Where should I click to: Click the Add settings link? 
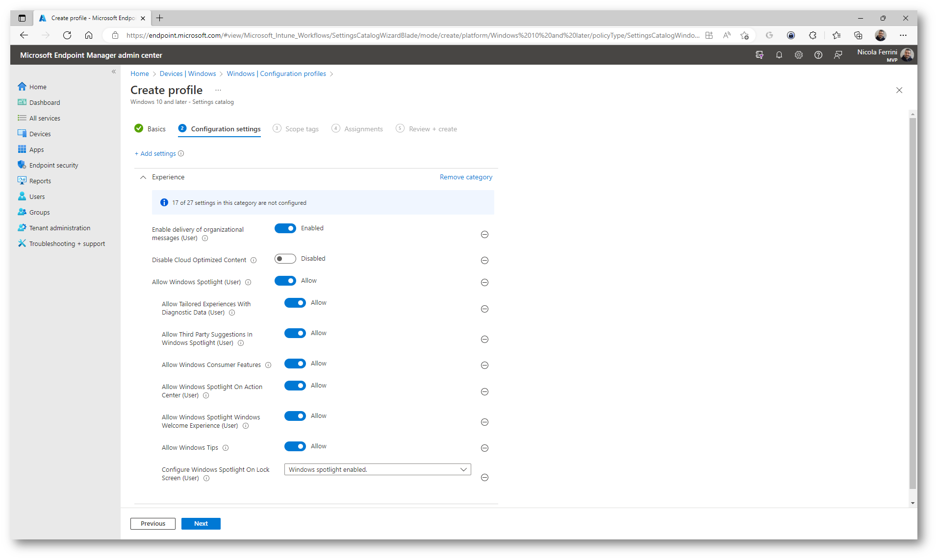coord(155,153)
